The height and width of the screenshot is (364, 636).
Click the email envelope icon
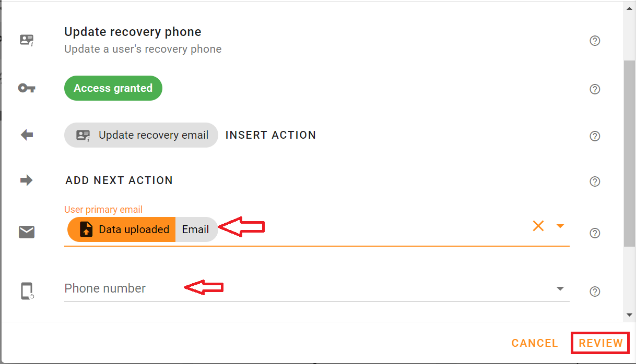pyautogui.click(x=26, y=232)
